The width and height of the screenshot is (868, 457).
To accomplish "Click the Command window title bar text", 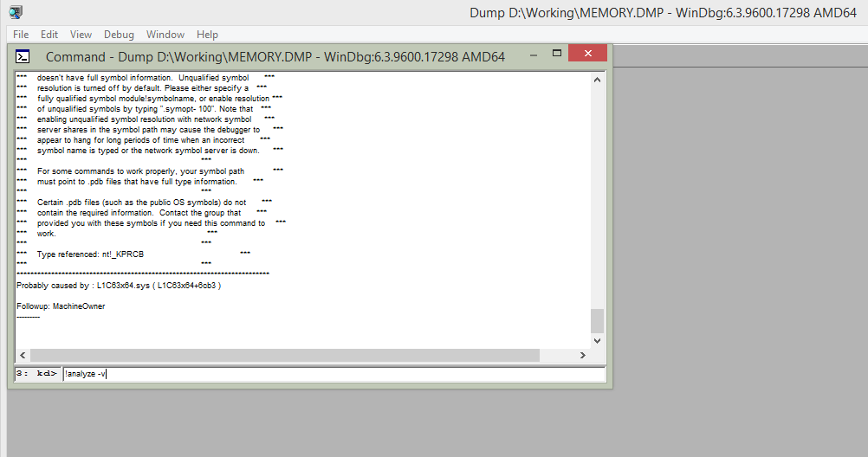I will [275, 57].
